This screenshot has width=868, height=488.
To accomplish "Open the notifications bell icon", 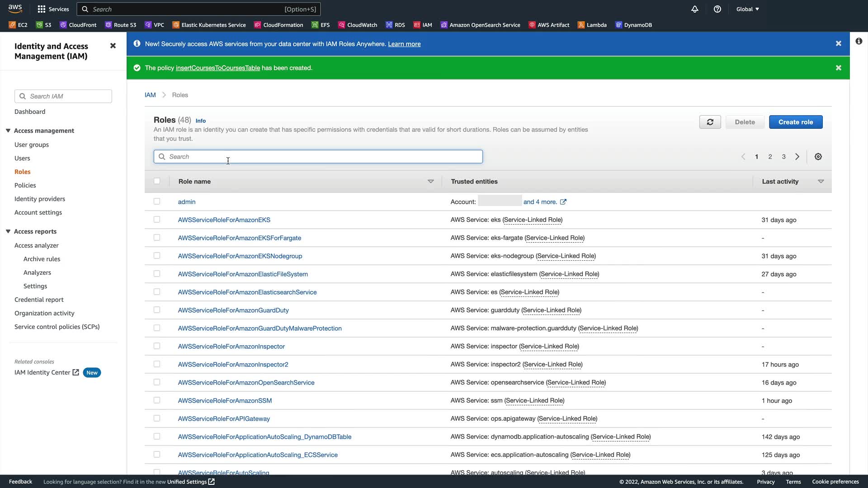I will point(695,9).
